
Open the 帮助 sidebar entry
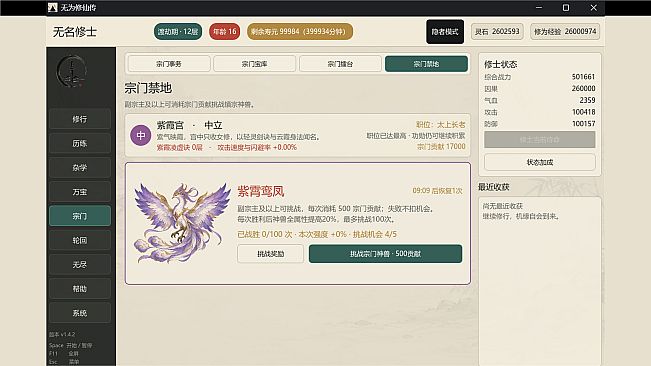tap(80, 288)
